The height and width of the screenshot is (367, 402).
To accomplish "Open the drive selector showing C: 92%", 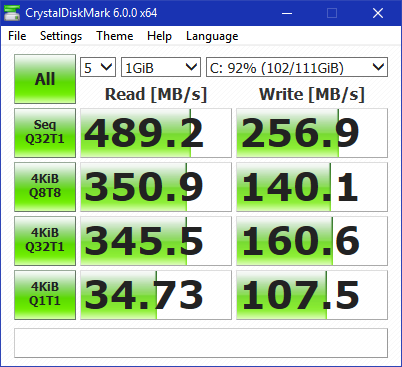I will pyautogui.click(x=297, y=67).
